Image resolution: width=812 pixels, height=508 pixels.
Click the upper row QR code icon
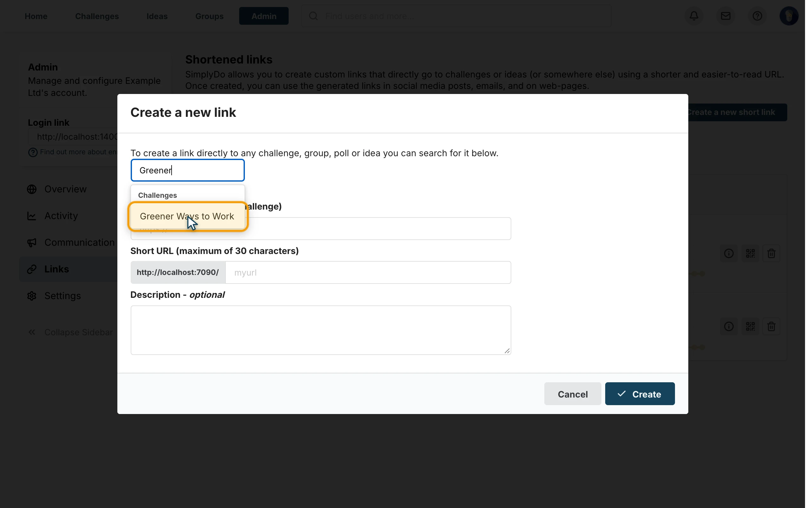coord(750,253)
